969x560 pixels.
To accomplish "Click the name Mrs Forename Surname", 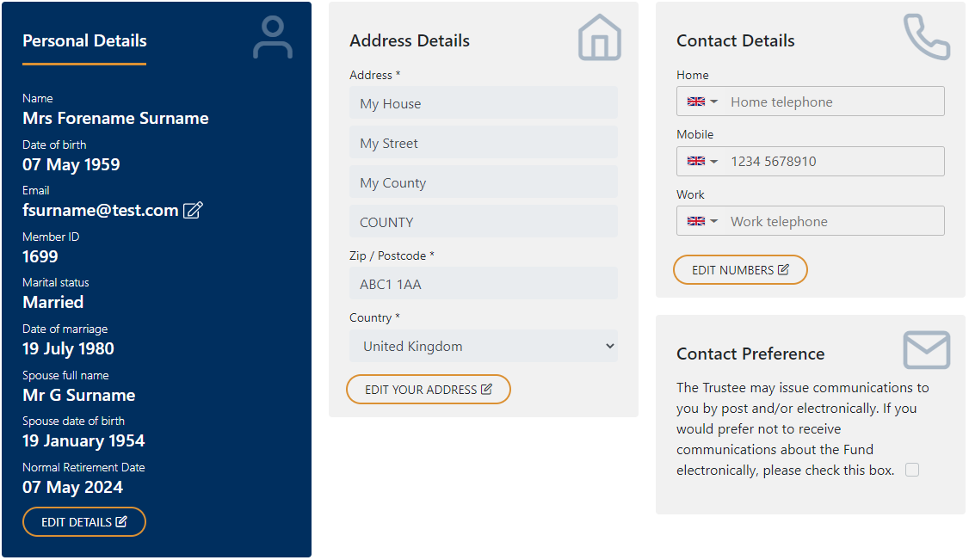I will click(x=115, y=118).
